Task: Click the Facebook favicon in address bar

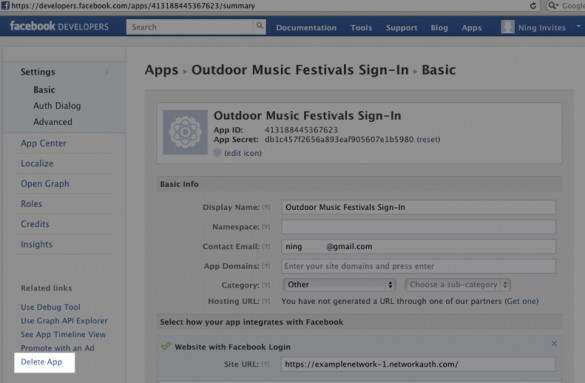Action: pyautogui.click(x=5, y=6)
